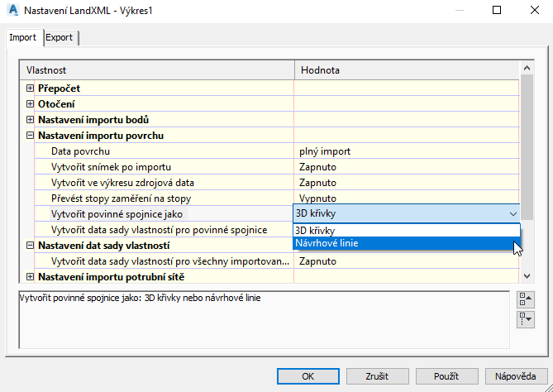Expand Nastavení importu potrubní sítě section
The image size is (553, 392).
pos(31,276)
